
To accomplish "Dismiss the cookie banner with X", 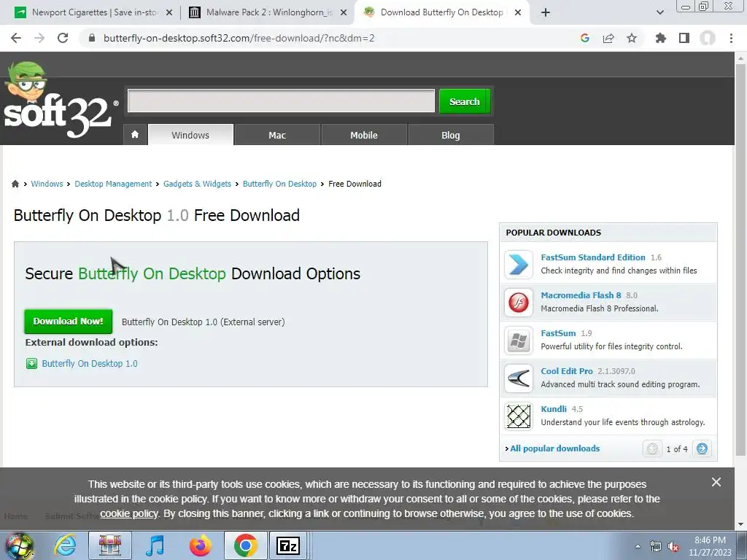I will (716, 482).
